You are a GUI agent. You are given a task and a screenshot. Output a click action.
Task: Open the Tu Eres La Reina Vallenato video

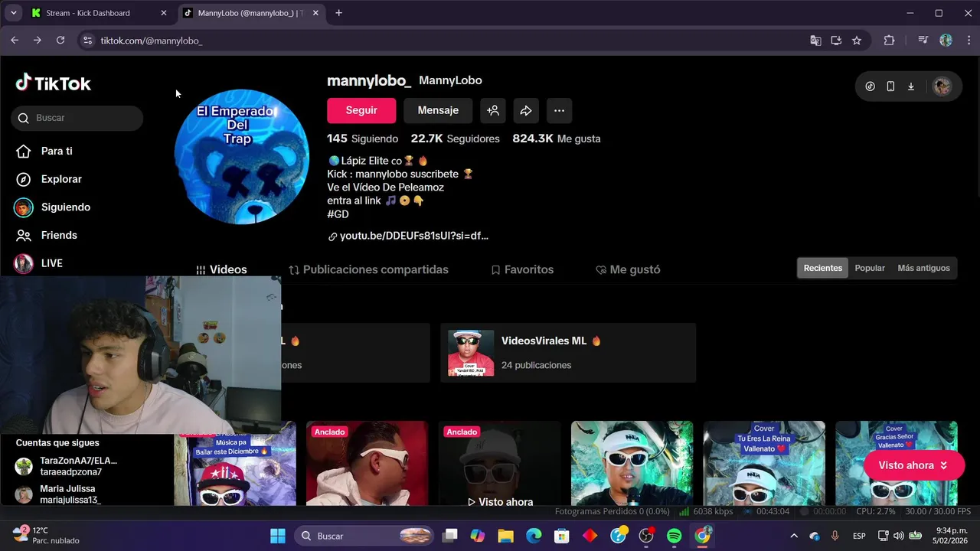pyautogui.click(x=764, y=463)
